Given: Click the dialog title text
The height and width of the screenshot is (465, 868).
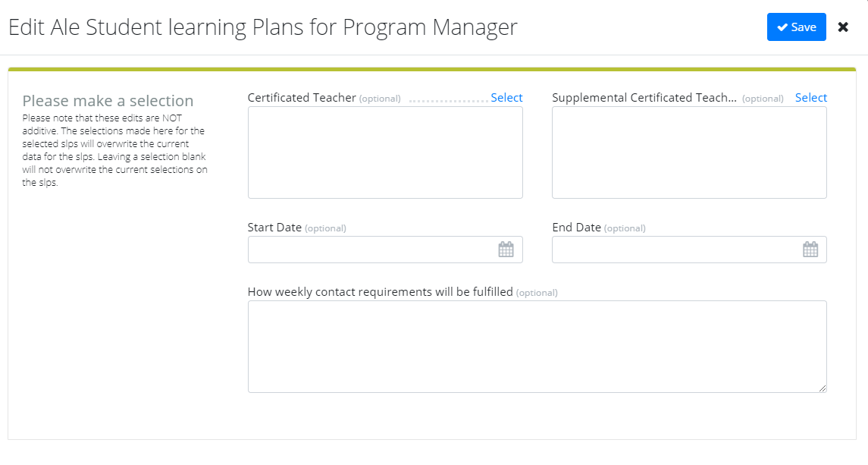Looking at the screenshot, I should (262, 27).
